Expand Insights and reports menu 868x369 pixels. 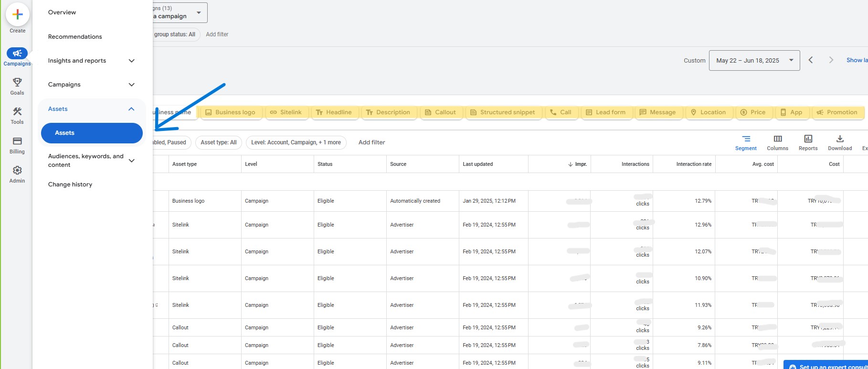[132, 61]
